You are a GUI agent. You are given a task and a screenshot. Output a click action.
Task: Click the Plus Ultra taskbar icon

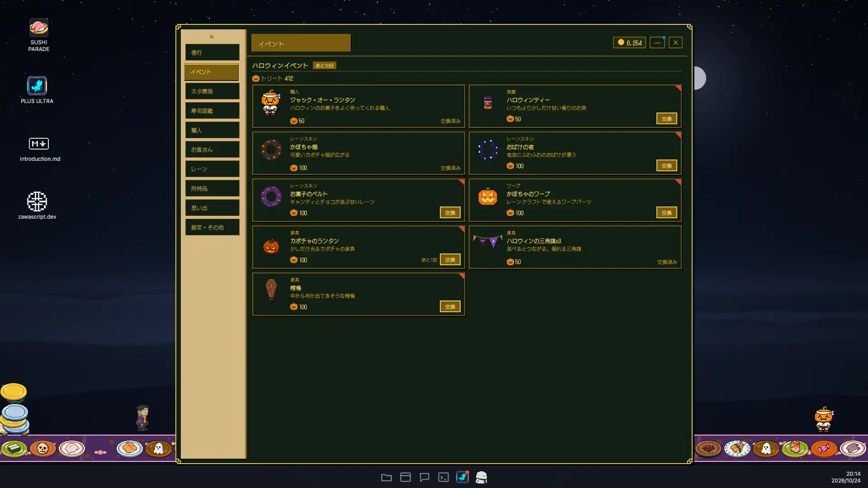(462, 477)
